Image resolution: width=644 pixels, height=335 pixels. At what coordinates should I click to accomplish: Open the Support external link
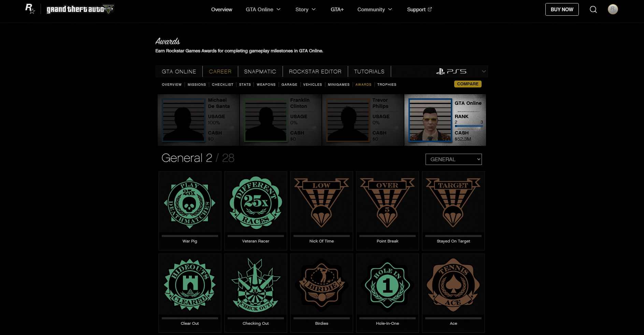click(419, 10)
